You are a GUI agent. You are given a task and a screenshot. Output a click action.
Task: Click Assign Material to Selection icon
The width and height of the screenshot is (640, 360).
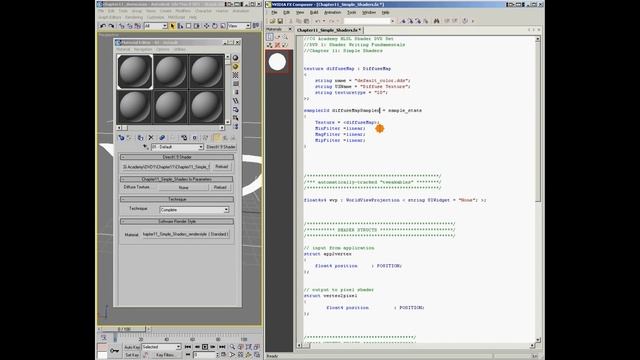tap(140, 138)
